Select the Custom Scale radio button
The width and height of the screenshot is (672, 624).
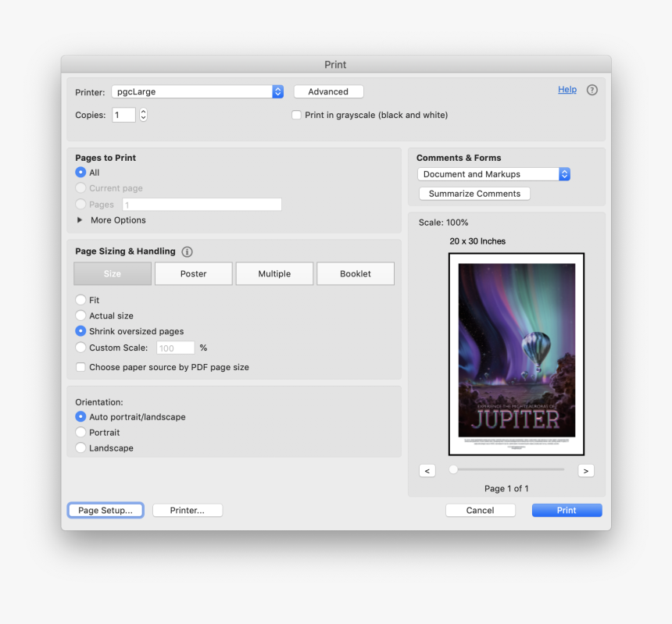(x=80, y=348)
